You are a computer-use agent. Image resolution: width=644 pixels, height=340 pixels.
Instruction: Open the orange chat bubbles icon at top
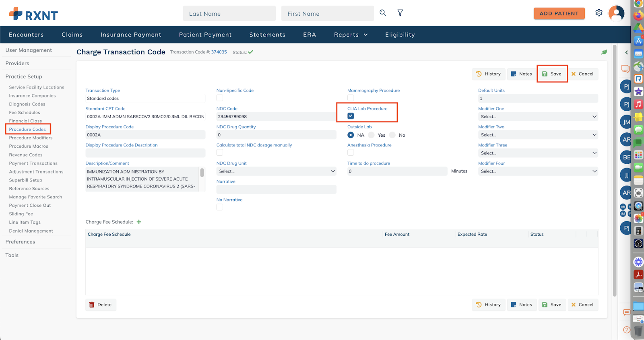pos(625,69)
